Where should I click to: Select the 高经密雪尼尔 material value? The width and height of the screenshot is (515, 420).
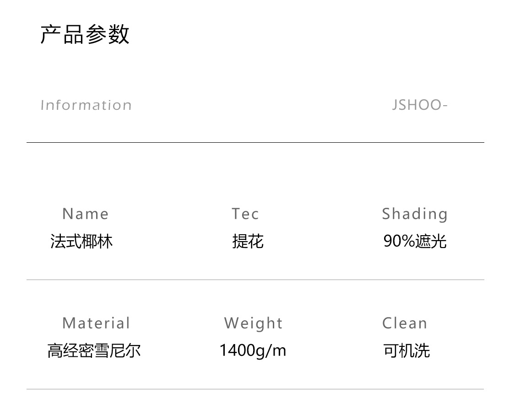pos(94,351)
